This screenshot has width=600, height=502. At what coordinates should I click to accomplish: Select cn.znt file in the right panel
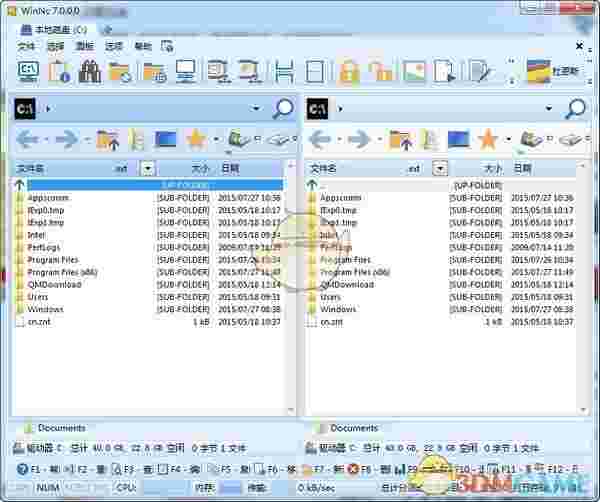click(x=331, y=322)
